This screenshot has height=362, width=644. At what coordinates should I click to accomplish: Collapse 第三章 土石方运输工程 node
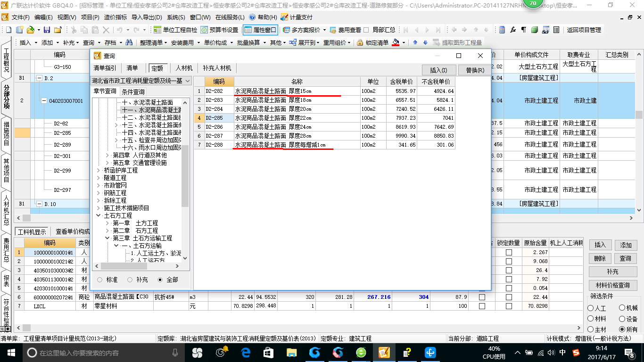pyautogui.click(x=107, y=238)
